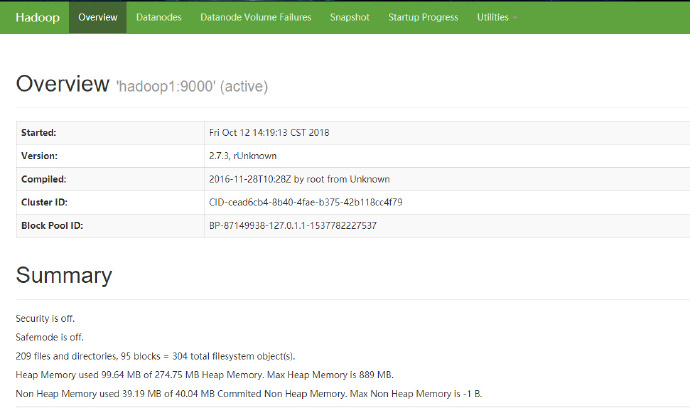The width and height of the screenshot is (690, 408).
Task: Click the Overview page heading
Action: [x=62, y=84]
